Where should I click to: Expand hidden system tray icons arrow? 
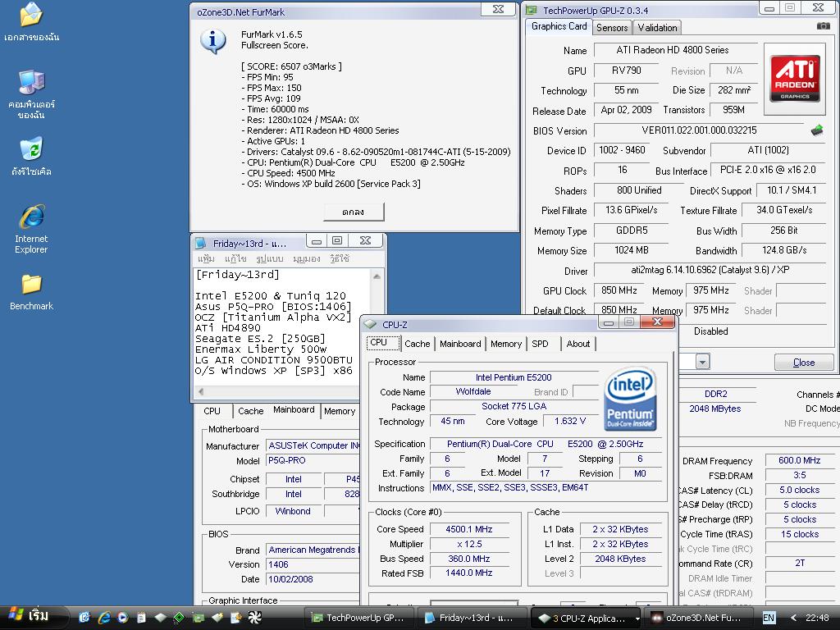[x=793, y=618]
